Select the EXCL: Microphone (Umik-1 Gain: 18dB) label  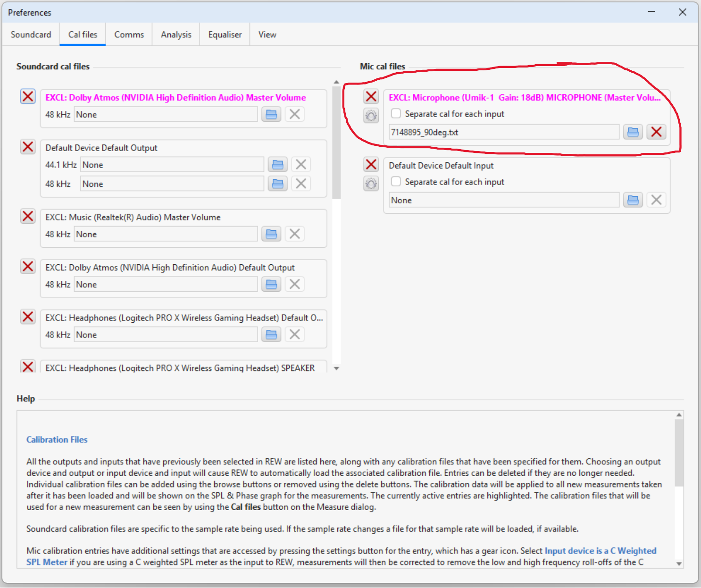(525, 98)
